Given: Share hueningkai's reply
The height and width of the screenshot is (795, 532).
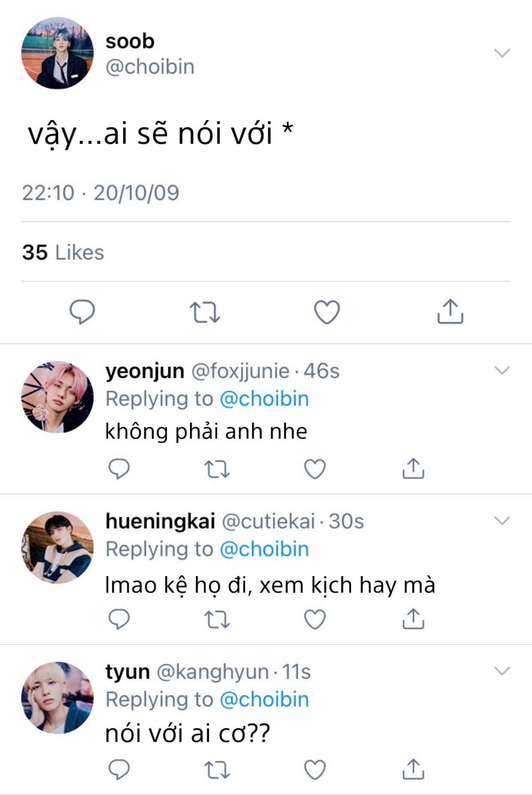Looking at the screenshot, I should click(x=413, y=619).
